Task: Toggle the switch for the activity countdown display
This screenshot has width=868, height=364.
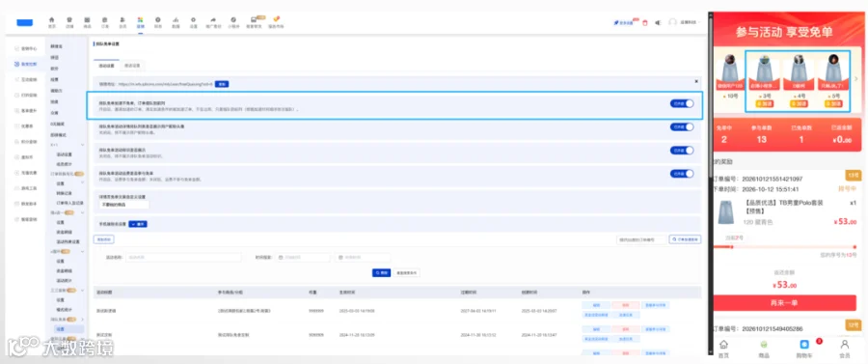Action: (682, 151)
